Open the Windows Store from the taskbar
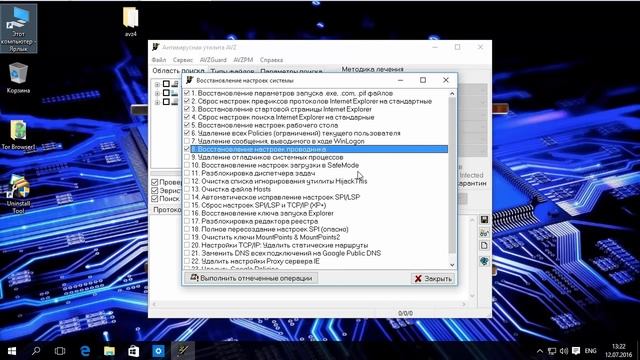Viewport: 640px width, 360px height. point(133,351)
